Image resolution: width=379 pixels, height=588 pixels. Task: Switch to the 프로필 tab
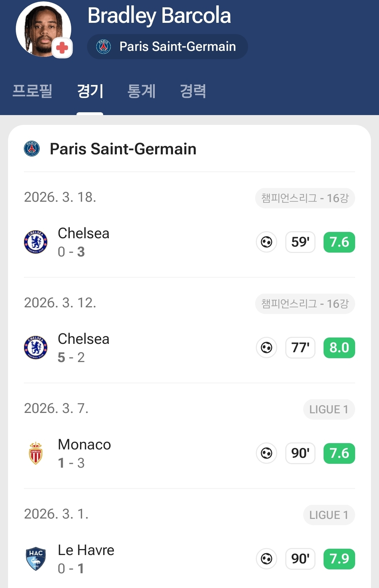(32, 91)
